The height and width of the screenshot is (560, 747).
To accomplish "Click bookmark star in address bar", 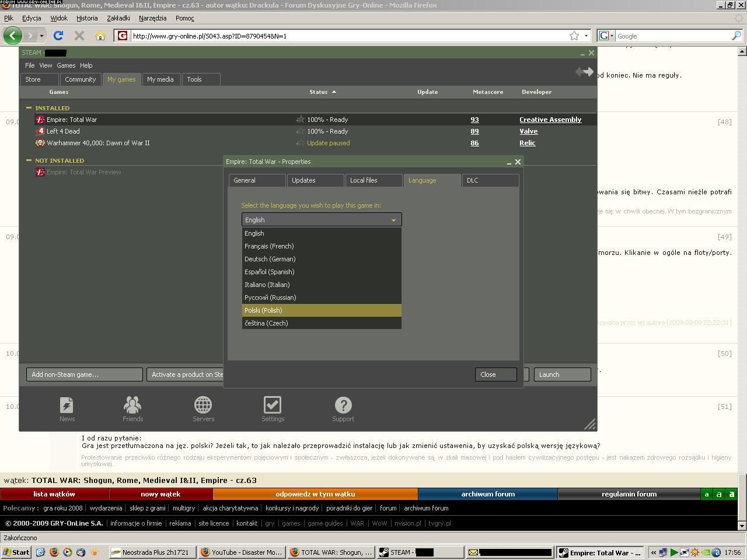I will point(574,36).
